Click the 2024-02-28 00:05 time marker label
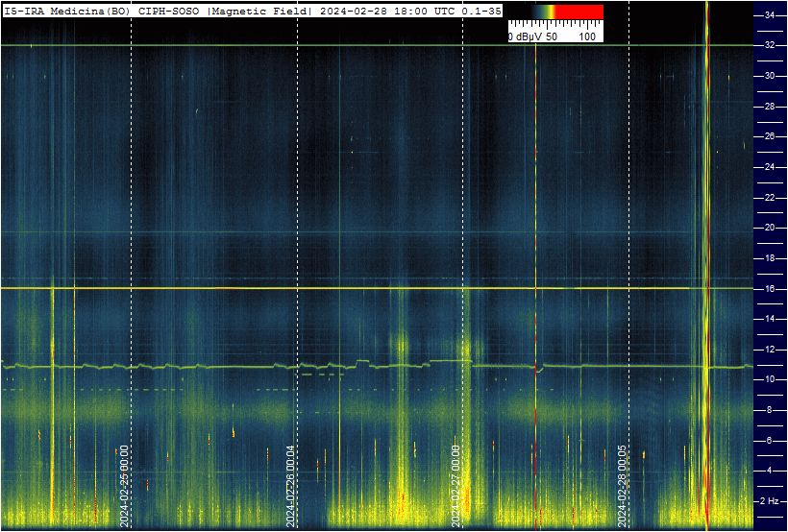The image size is (788, 532). (x=622, y=486)
